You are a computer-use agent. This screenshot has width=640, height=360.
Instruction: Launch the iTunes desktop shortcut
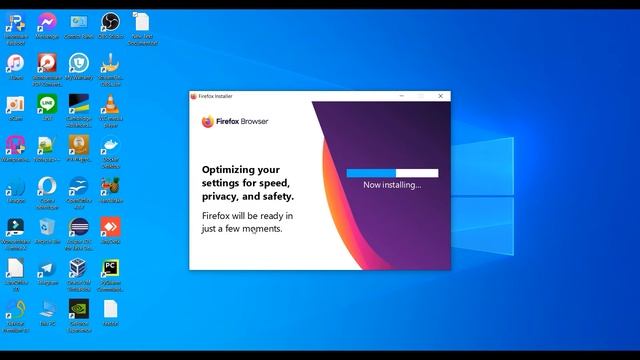pos(16,67)
